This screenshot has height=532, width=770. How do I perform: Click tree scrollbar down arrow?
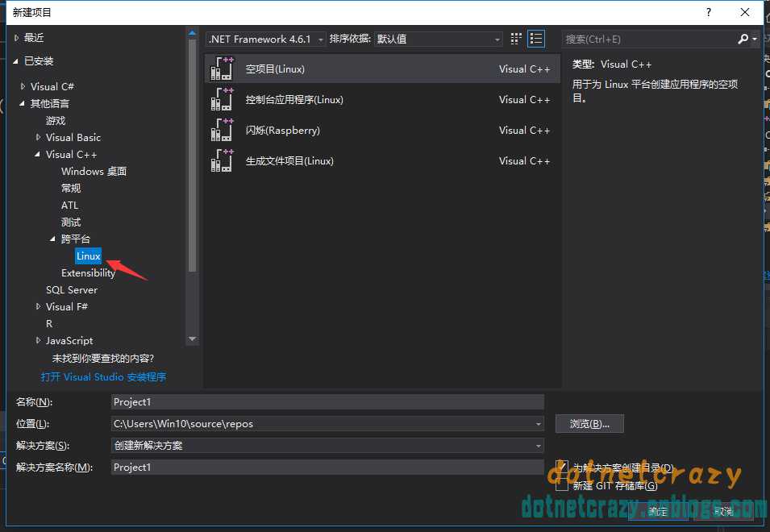point(193,339)
